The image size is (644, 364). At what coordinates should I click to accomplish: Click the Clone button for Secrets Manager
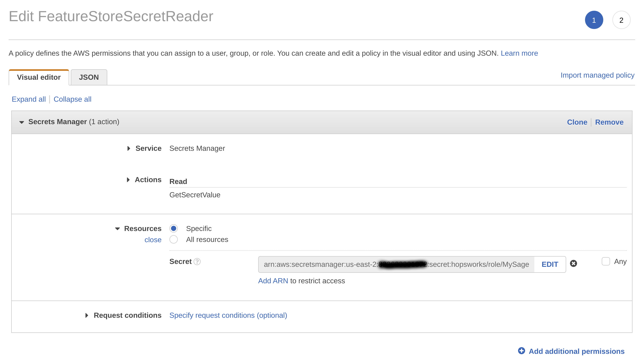pos(577,122)
